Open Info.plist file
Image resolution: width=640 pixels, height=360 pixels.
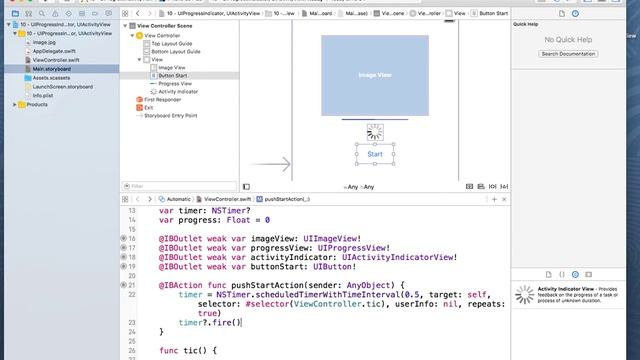(43, 96)
